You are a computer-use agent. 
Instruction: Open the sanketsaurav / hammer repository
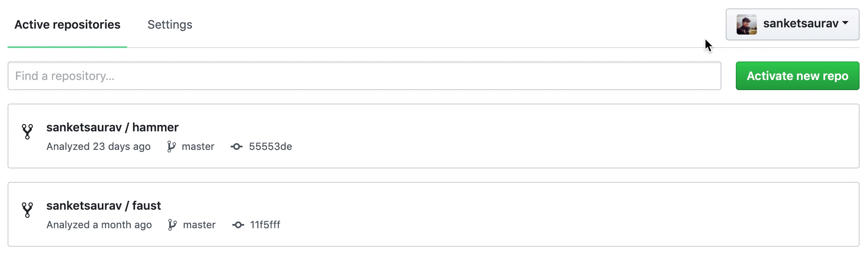112,127
